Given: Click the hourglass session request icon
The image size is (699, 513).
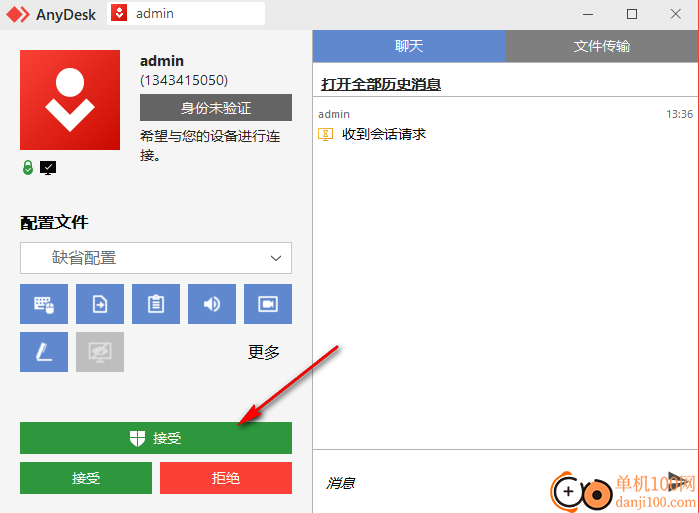Looking at the screenshot, I should click(x=325, y=134).
